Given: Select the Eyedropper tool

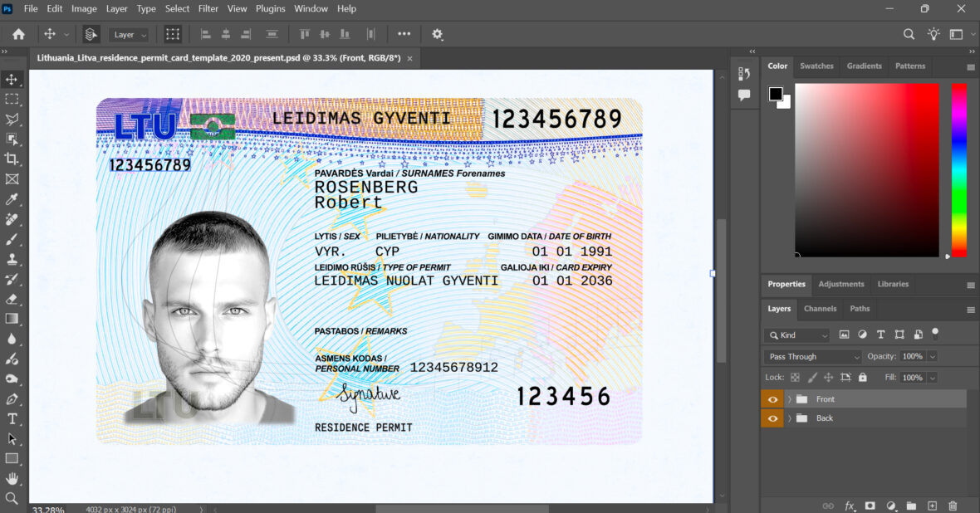Looking at the screenshot, I should [12, 199].
